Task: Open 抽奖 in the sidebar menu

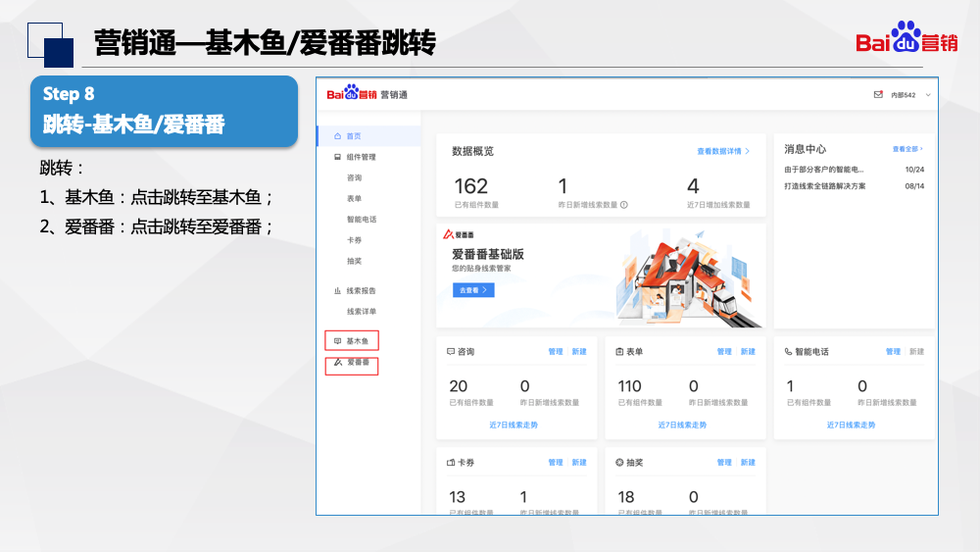Action: 355,261
